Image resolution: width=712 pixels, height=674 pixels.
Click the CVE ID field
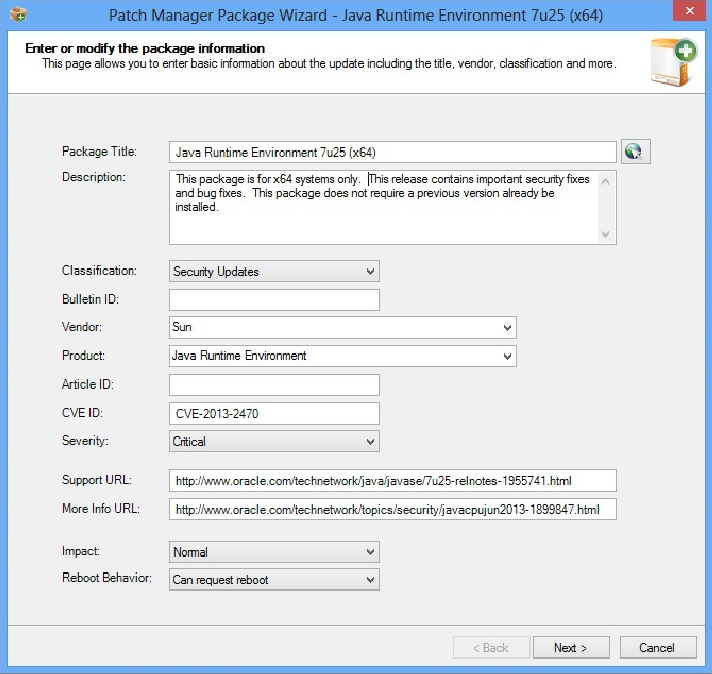pyautogui.click(x=274, y=413)
